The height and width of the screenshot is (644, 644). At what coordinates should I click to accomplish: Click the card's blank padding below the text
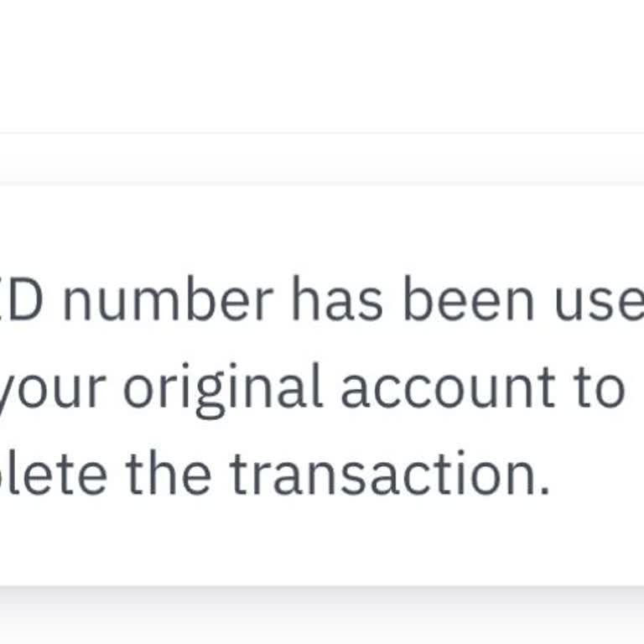click(322, 545)
